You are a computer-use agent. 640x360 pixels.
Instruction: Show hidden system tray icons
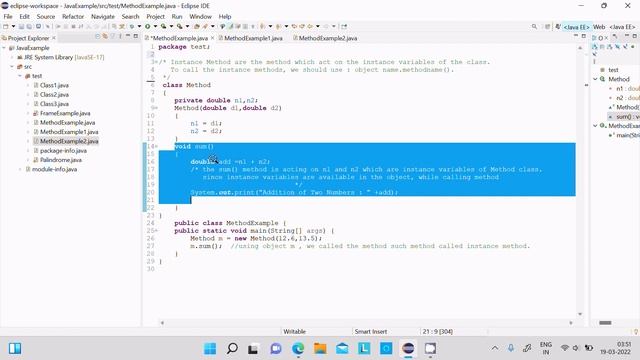pos(495,348)
